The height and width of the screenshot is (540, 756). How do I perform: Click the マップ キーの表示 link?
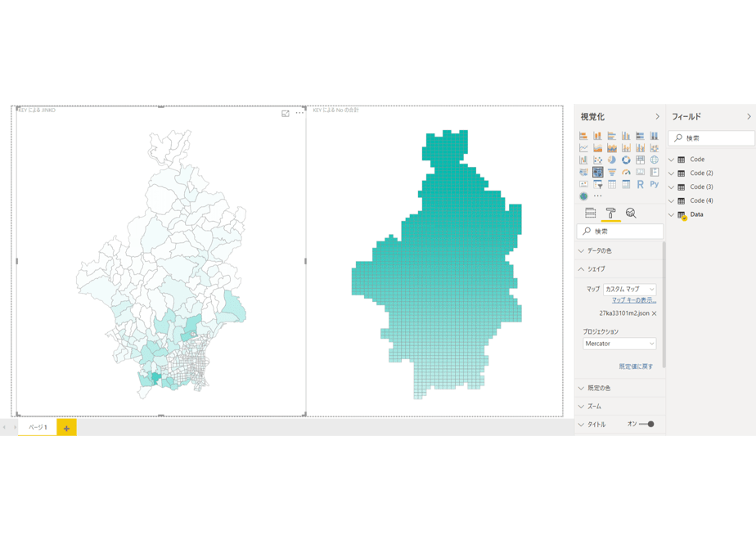(634, 300)
